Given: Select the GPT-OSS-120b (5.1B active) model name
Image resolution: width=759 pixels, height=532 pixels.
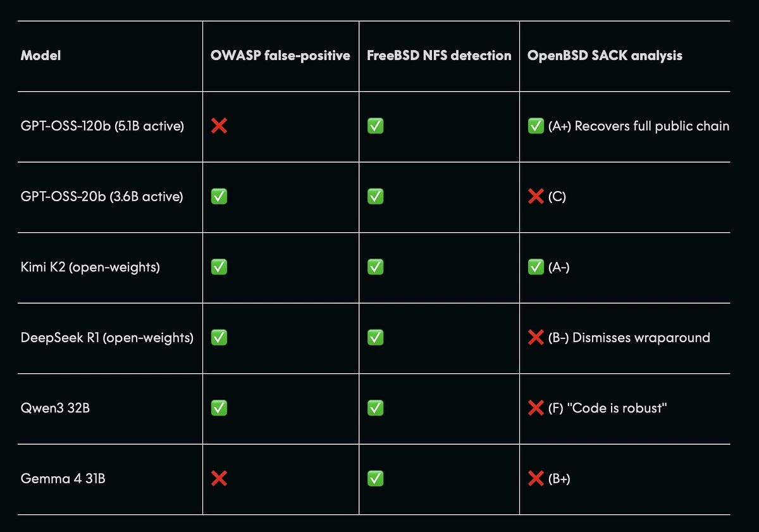Looking at the screenshot, I should (x=102, y=127).
